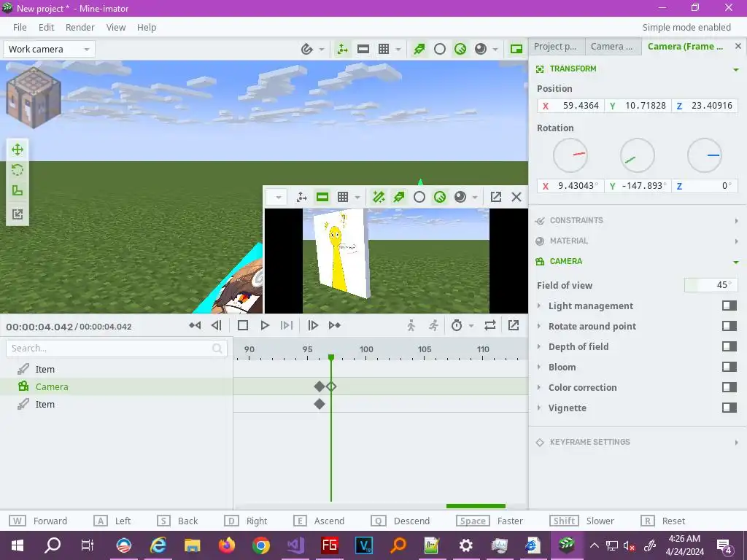Switch to the middle Camera tab

[613, 47]
